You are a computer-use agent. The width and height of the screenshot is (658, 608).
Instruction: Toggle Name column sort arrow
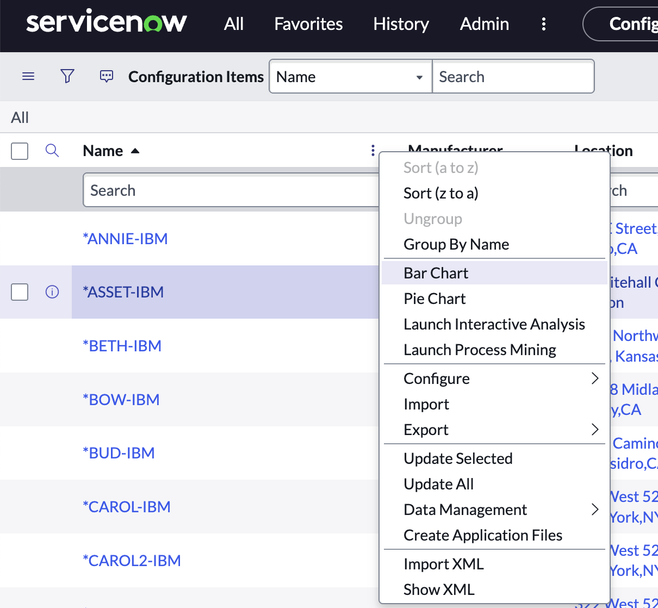tap(135, 151)
